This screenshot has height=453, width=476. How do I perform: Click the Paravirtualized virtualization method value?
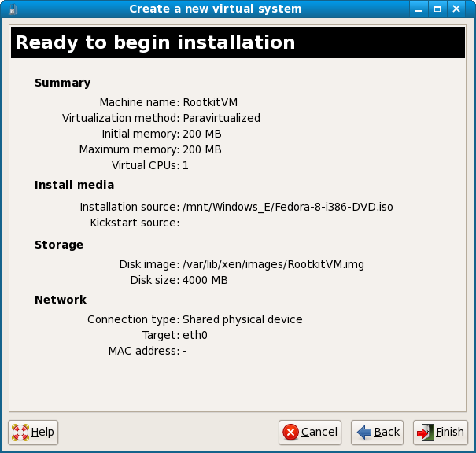click(221, 118)
